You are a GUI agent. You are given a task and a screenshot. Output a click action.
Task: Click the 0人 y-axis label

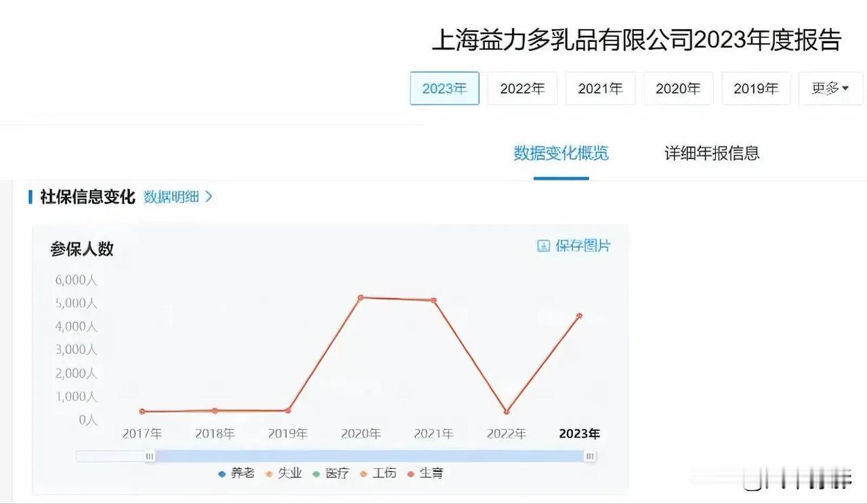point(88,420)
